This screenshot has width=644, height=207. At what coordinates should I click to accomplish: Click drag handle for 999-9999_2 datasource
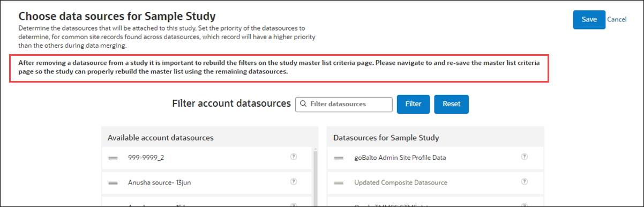[x=113, y=158]
